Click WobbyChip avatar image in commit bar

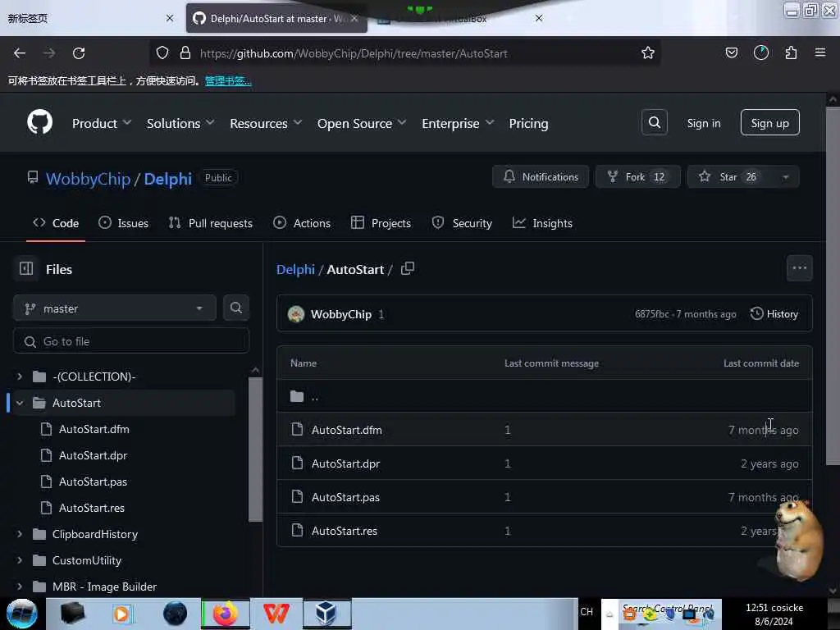point(295,314)
